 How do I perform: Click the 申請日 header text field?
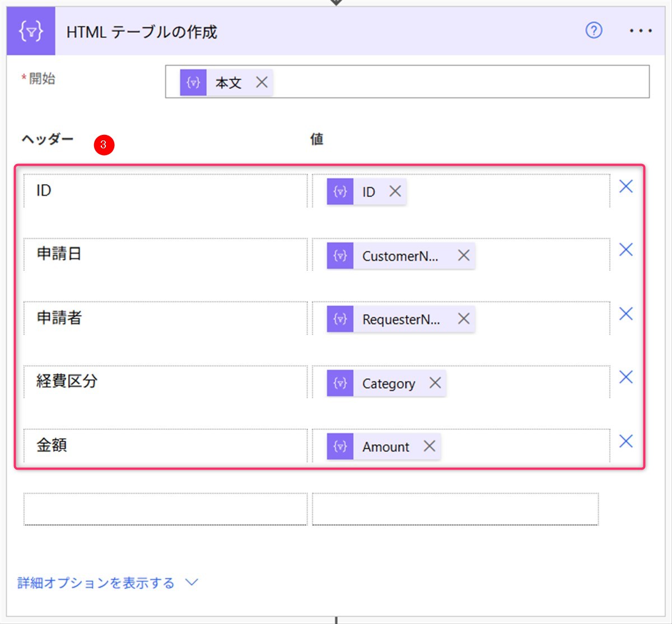coord(166,255)
